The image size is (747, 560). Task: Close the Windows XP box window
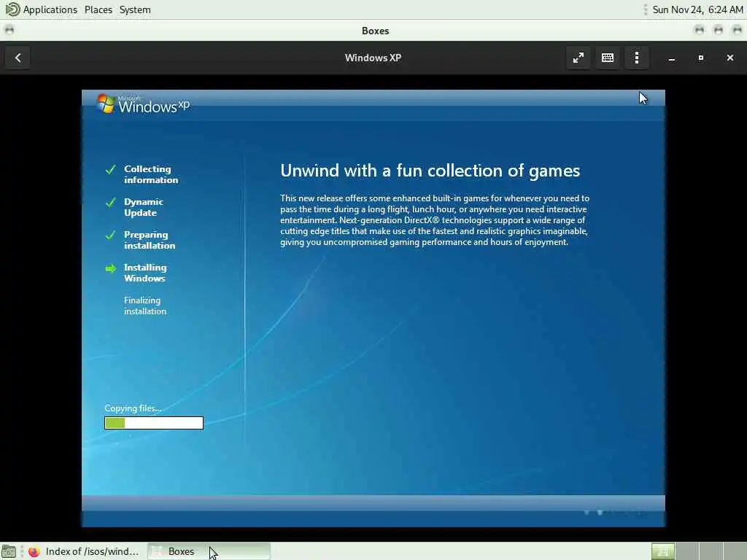pyautogui.click(x=729, y=58)
